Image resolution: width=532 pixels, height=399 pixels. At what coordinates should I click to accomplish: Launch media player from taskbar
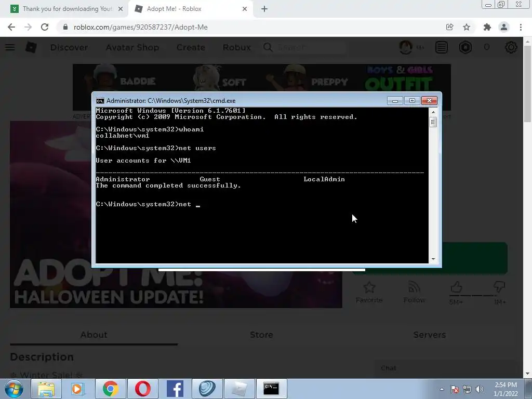pos(78,389)
